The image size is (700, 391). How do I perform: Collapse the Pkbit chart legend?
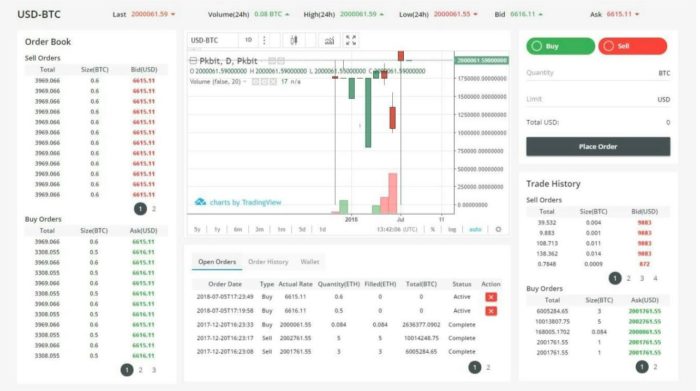coord(193,61)
